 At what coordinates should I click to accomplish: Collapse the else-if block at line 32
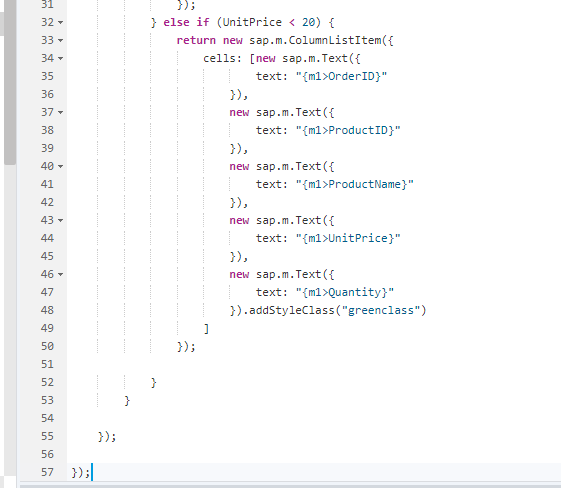point(60,23)
